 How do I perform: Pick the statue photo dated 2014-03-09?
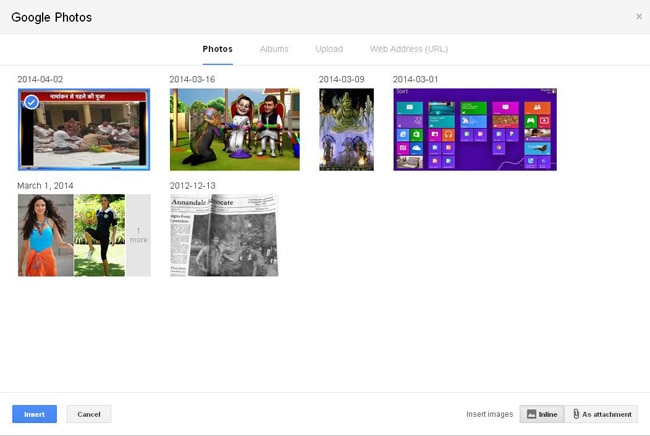(346, 129)
